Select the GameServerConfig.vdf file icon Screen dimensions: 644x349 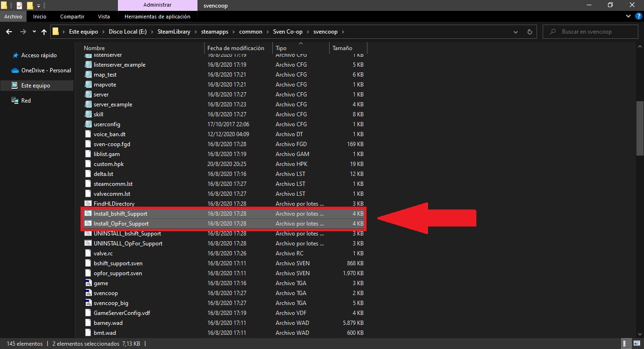pos(88,313)
